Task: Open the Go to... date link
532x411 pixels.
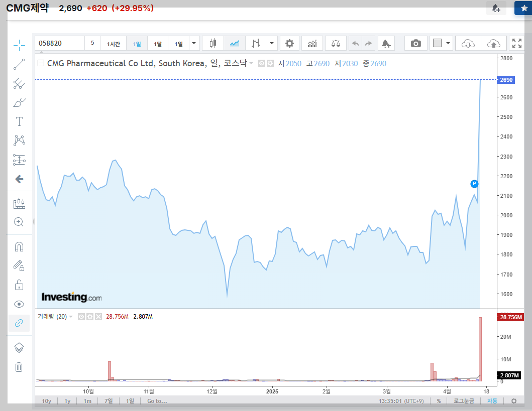Action: point(157,401)
